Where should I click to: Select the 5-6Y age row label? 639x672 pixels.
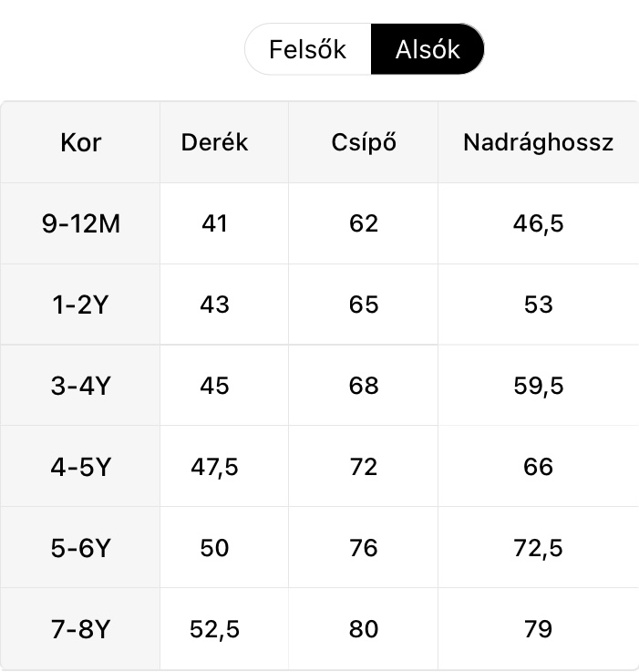click(80, 548)
